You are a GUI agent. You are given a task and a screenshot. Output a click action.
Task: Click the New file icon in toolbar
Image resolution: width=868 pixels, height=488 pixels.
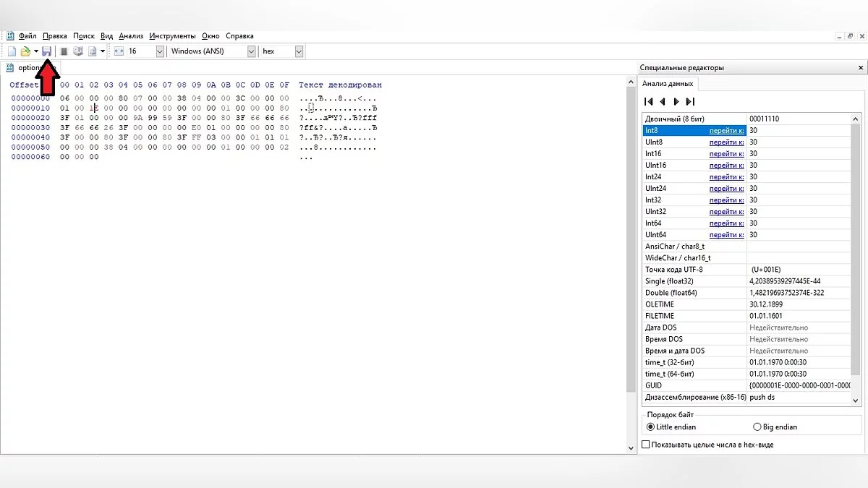click(12, 51)
